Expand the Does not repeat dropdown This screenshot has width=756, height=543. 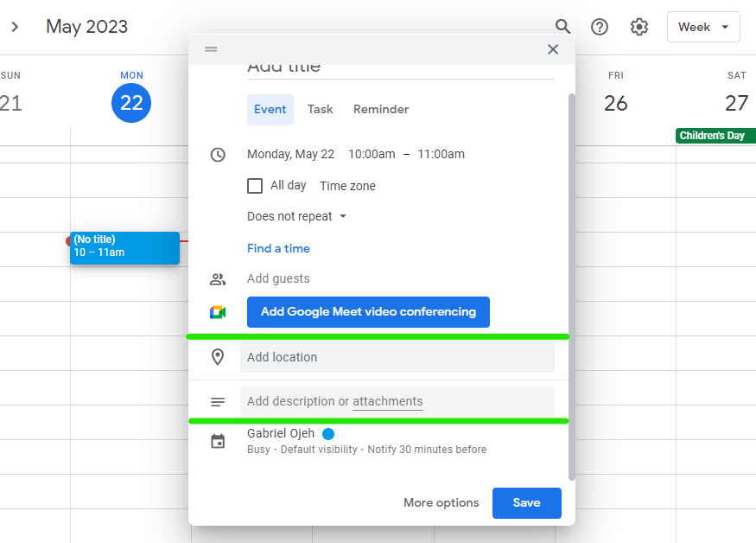click(296, 216)
